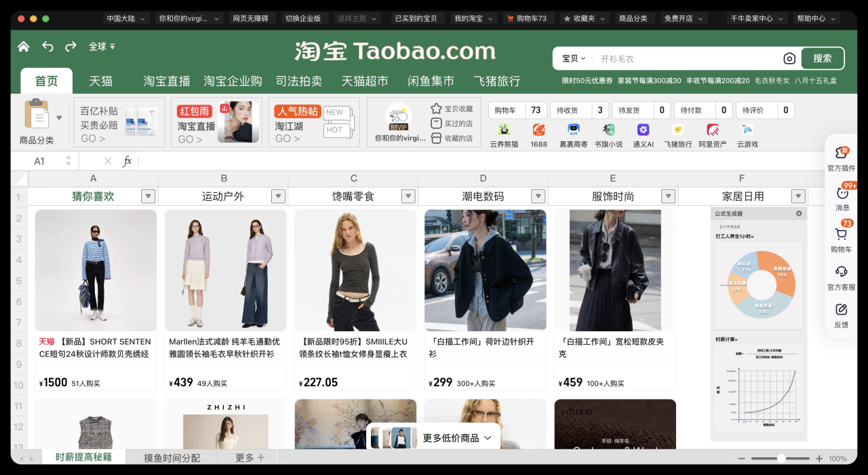Adjust the zoom slider handle
Viewport: 868px width, 475px height.
[781, 459]
